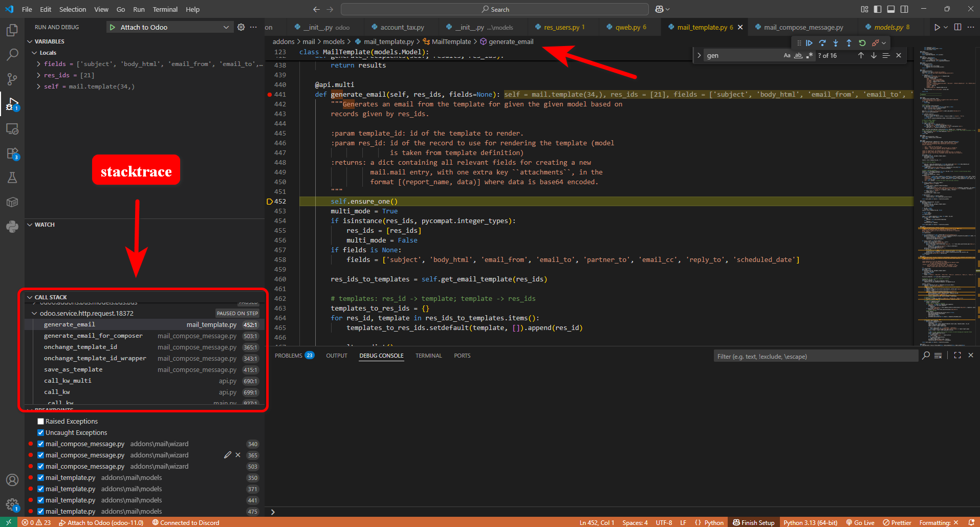
Task: Open Source Control in the activity bar
Action: point(12,79)
